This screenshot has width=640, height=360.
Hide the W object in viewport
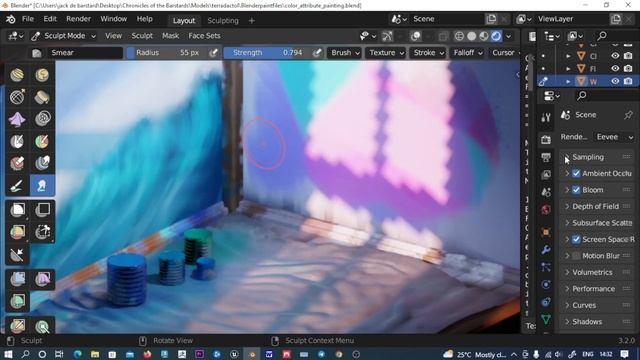pyautogui.click(x=615, y=81)
